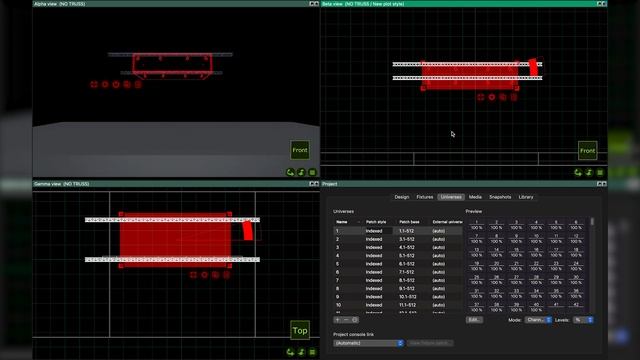Switch to the Fixtures tab

point(424,197)
